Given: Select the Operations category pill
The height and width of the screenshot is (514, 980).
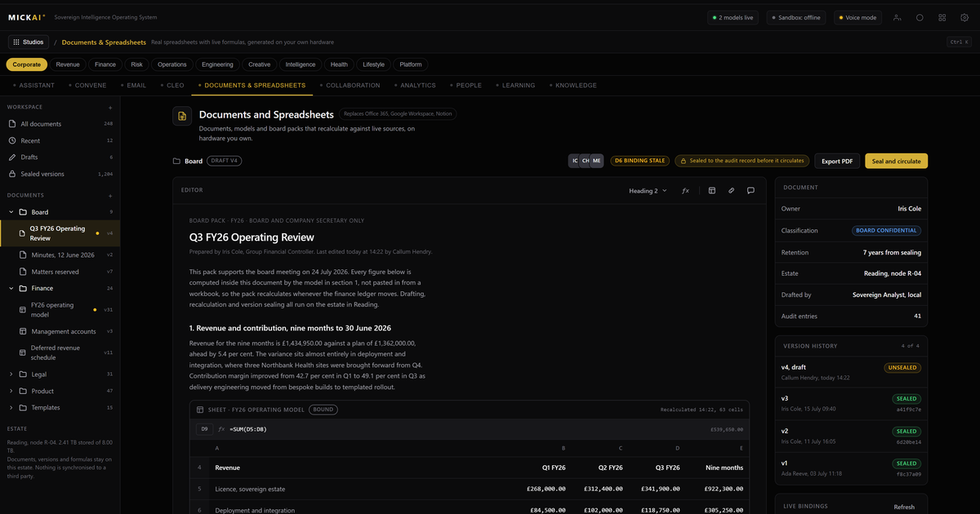Looking at the screenshot, I should 172,64.
